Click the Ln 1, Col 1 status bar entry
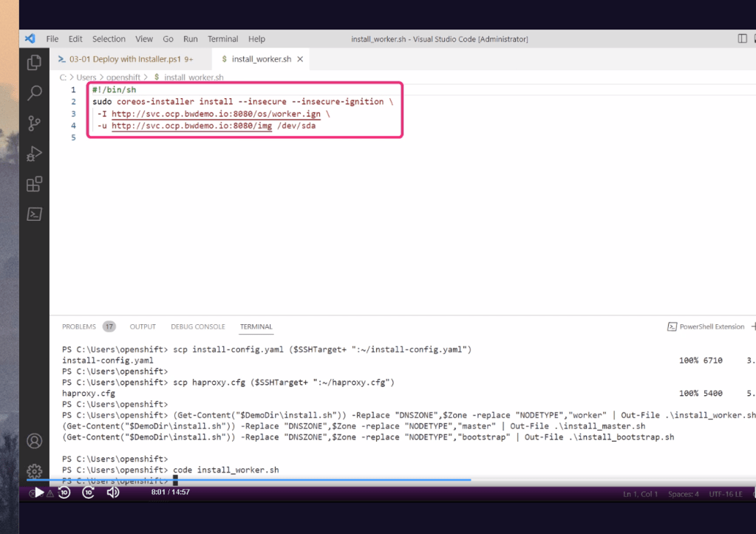 640,494
